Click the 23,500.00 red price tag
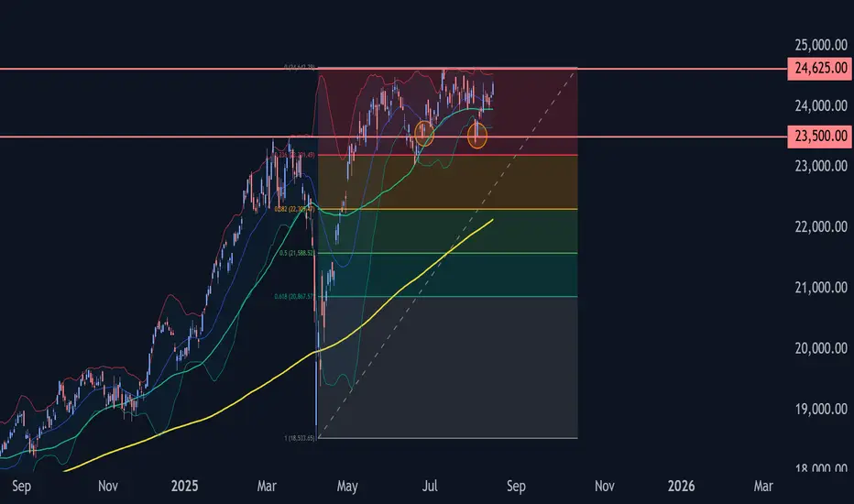854x504 pixels. coord(820,136)
